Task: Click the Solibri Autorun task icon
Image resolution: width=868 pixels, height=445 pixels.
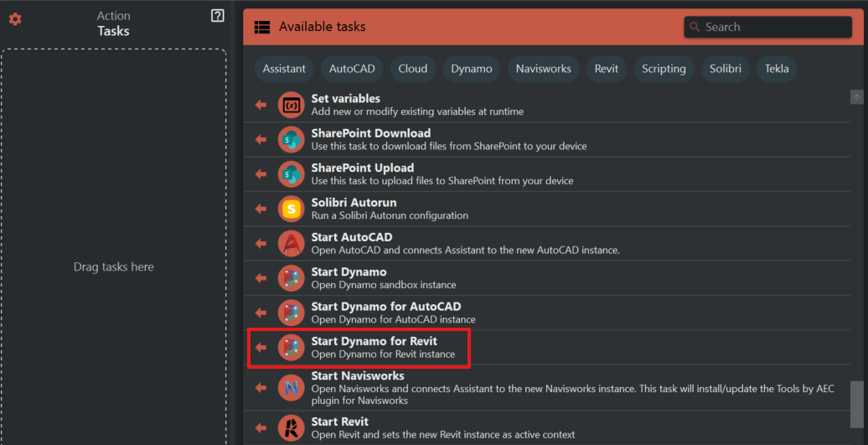Action: [x=292, y=209]
